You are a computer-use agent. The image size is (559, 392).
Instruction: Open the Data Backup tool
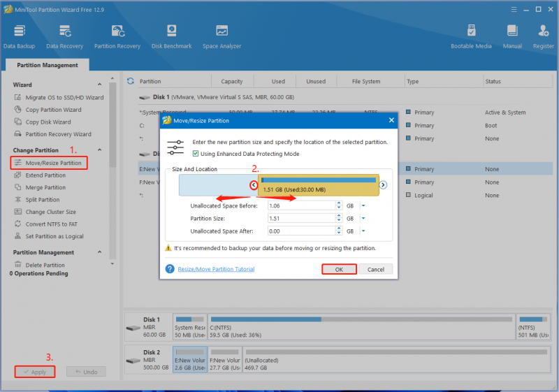point(20,37)
